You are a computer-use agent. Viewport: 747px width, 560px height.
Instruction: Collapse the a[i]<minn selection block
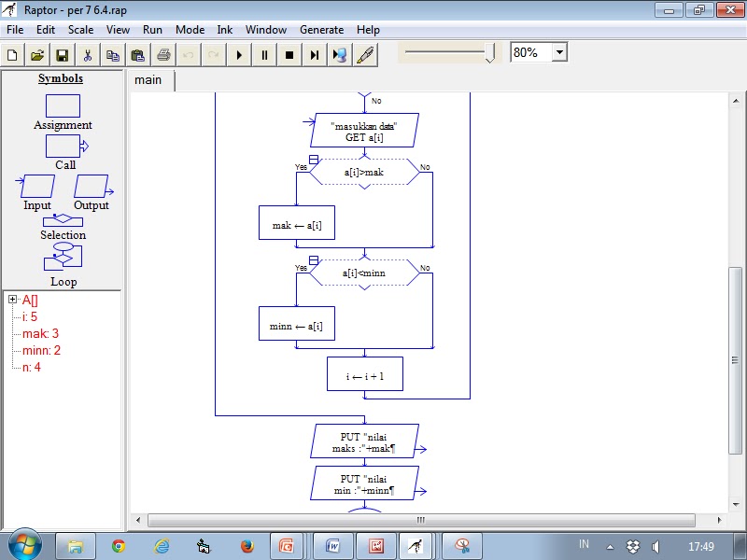pos(314,260)
